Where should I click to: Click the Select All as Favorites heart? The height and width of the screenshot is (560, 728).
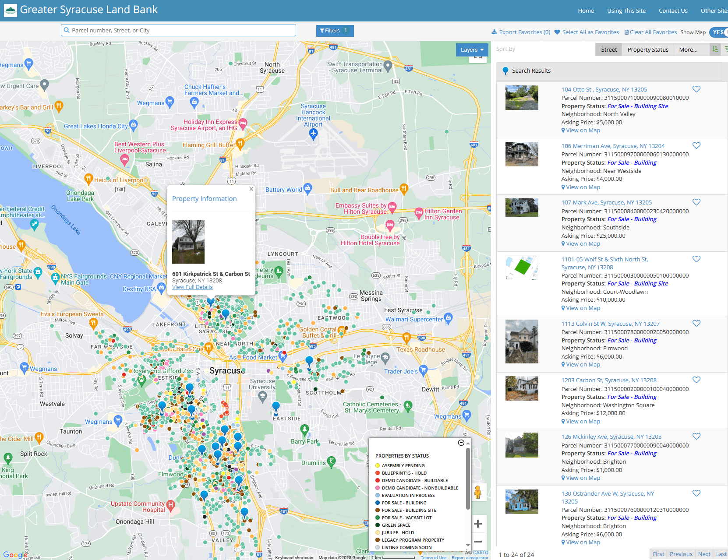click(557, 32)
